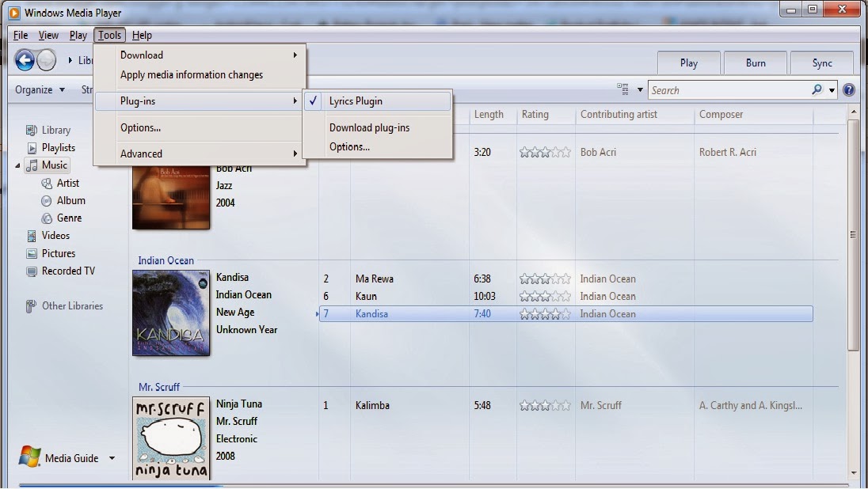Open the search options dropdown arrow
The image size is (868, 489).
[x=833, y=89]
